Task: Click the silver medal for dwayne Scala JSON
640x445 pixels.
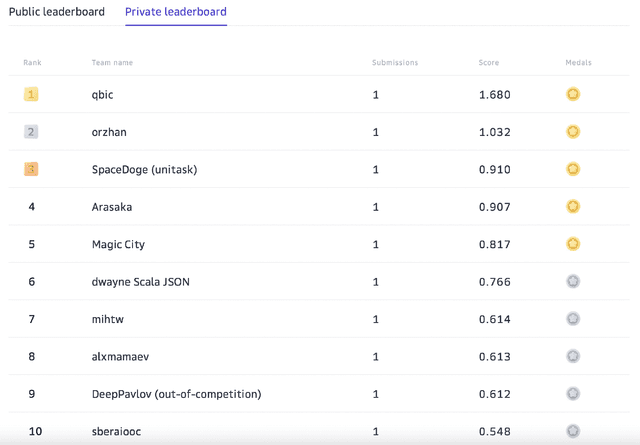Action: click(573, 282)
